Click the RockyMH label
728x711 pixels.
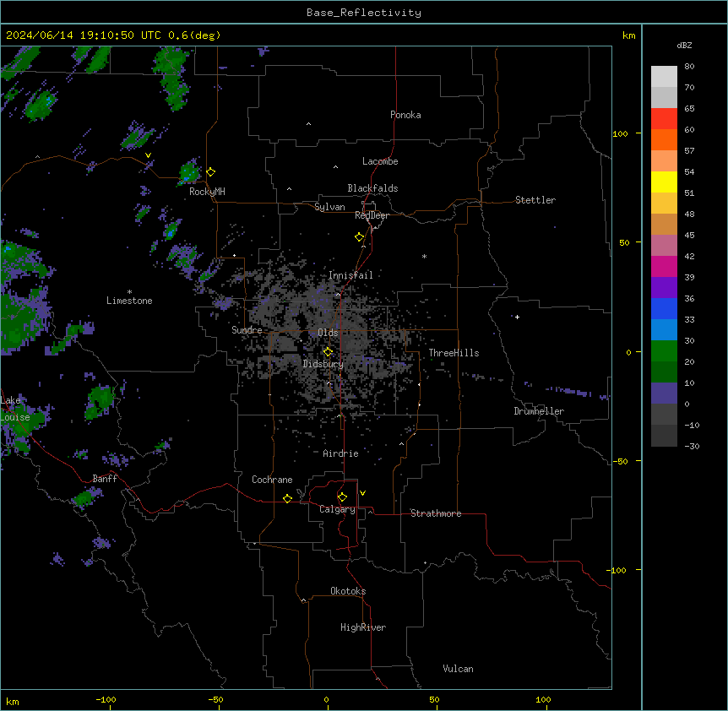click(207, 192)
